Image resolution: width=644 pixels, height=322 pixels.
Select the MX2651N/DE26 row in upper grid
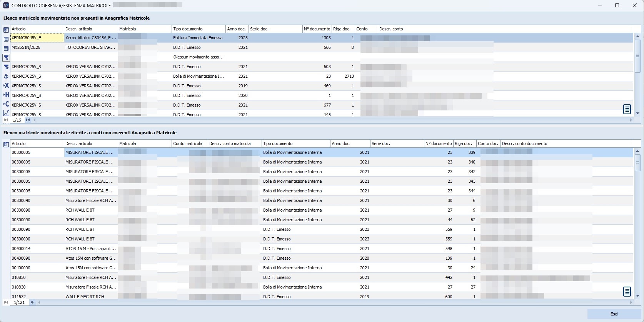pos(37,47)
